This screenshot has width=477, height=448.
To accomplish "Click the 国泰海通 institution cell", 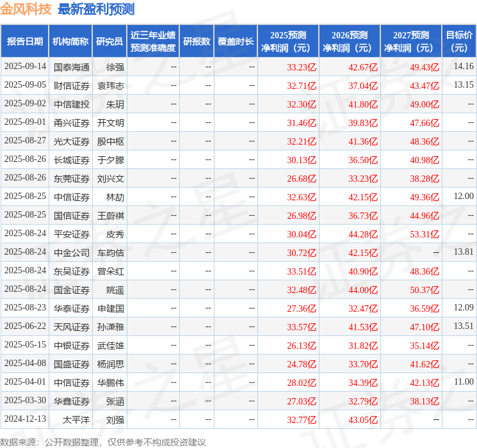I will tap(72, 67).
